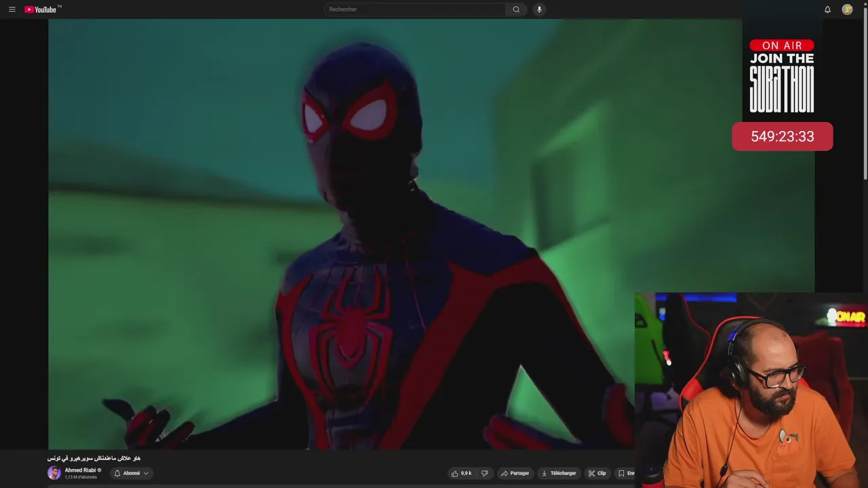Screen dimensions: 868x488
Task: Like the video with 9,9 k
Action: [461, 473]
